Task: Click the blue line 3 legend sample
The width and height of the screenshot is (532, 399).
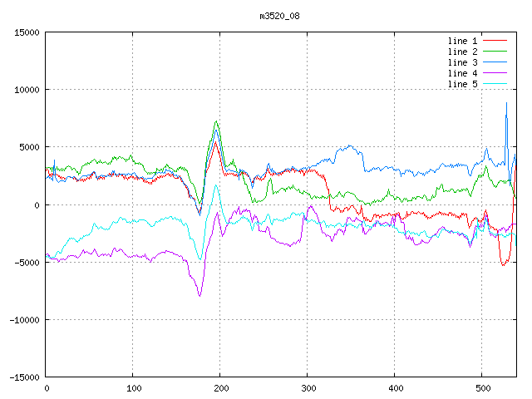Action: click(495, 62)
